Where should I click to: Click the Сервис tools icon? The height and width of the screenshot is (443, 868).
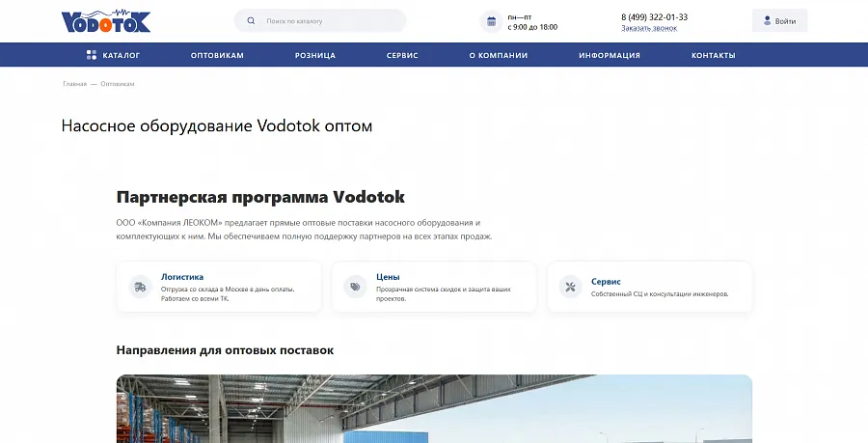[570, 287]
